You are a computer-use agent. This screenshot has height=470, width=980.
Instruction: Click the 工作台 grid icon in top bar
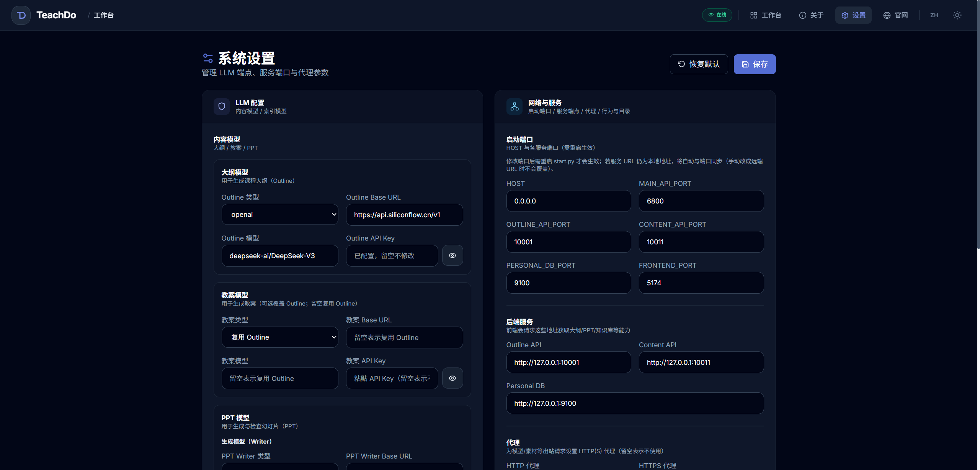click(x=753, y=15)
